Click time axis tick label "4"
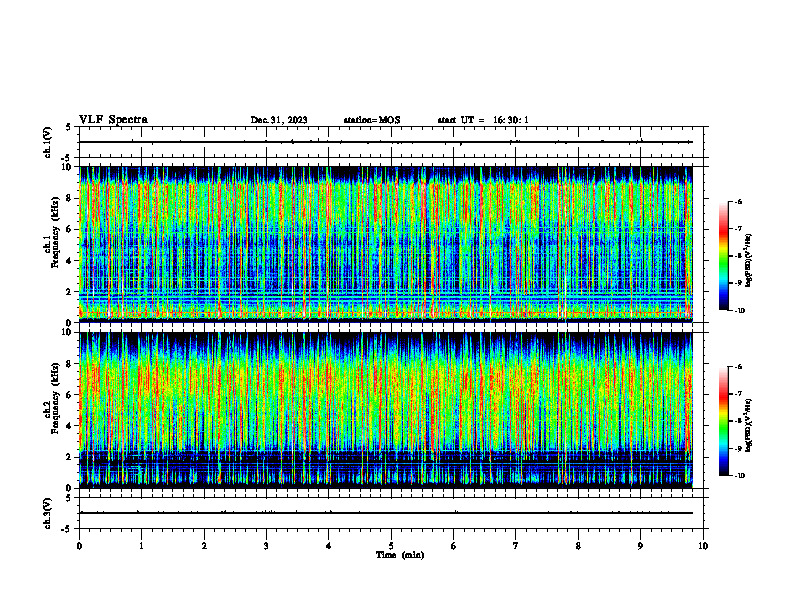792x612 pixels. (x=329, y=546)
